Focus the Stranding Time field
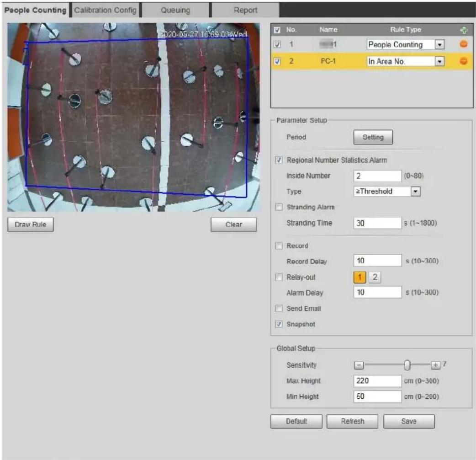 point(377,223)
